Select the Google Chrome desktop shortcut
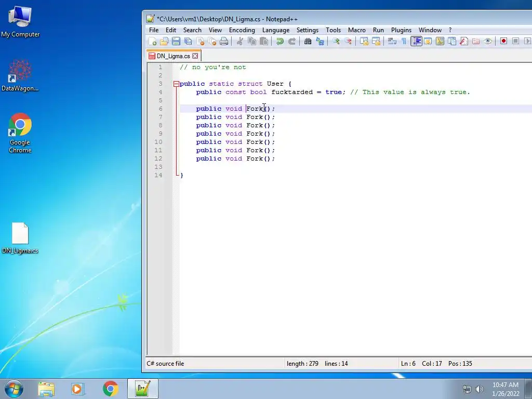 (20, 133)
